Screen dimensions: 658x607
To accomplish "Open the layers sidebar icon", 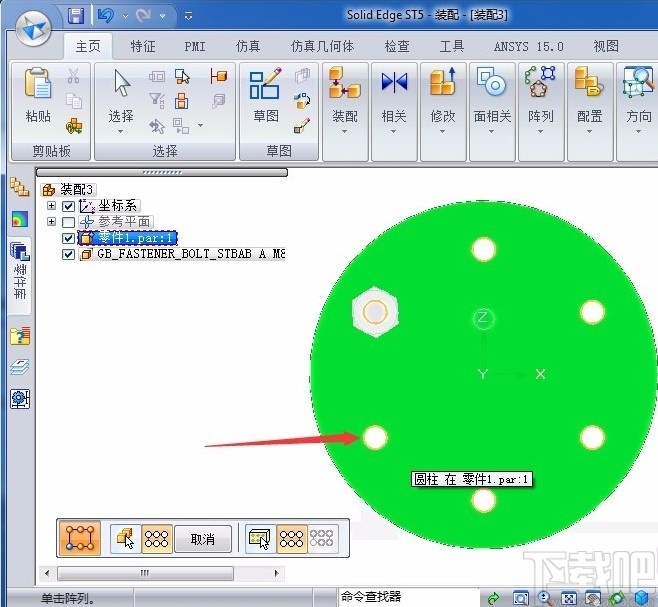I will point(20,367).
